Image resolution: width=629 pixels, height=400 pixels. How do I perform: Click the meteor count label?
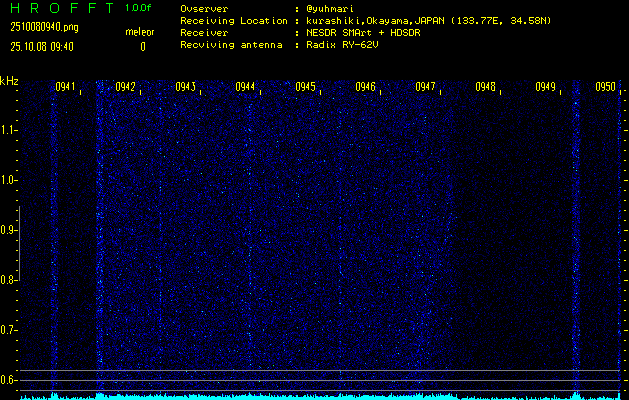coord(140,32)
